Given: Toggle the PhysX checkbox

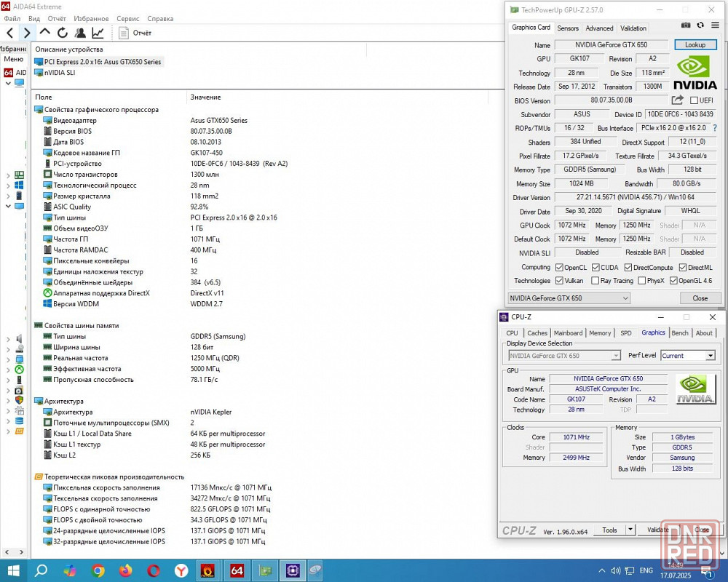Looking at the screenshot, I should [x=641, y=281].
